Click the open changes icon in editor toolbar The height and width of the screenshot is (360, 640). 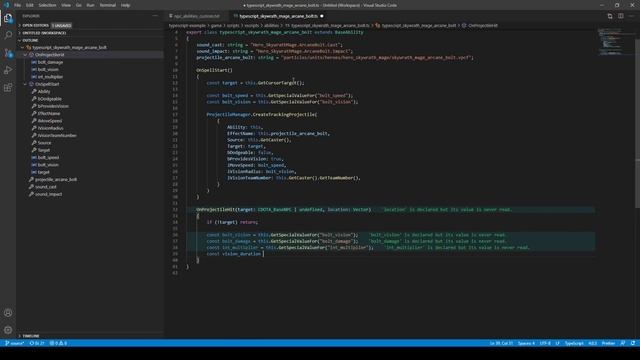[x=610, y=16]
